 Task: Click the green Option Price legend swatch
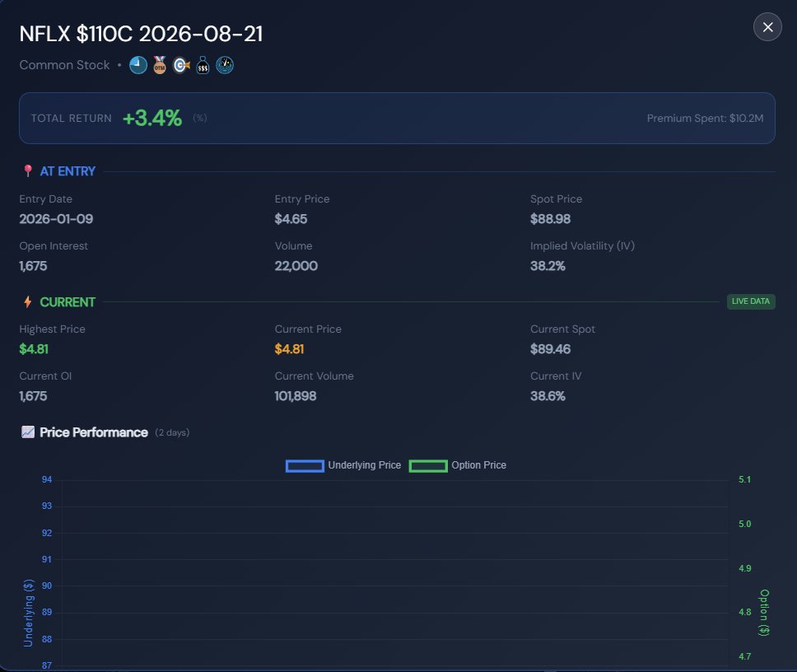pos(428,465)
